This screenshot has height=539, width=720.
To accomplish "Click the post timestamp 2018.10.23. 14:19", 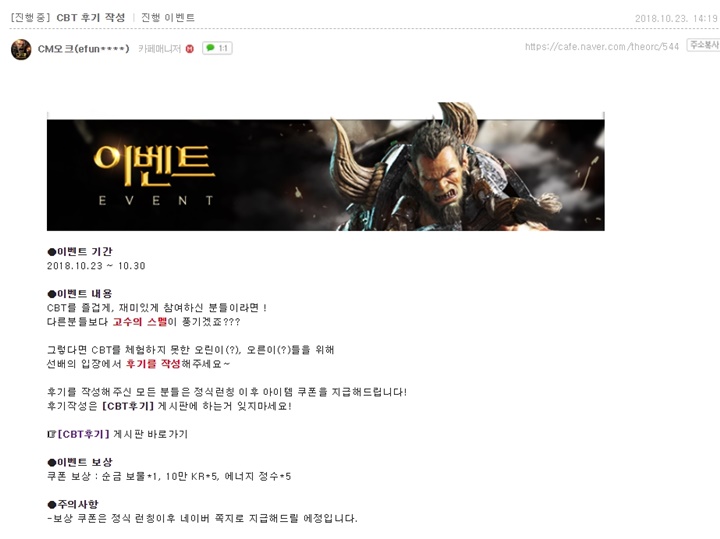I will [676, 18].
